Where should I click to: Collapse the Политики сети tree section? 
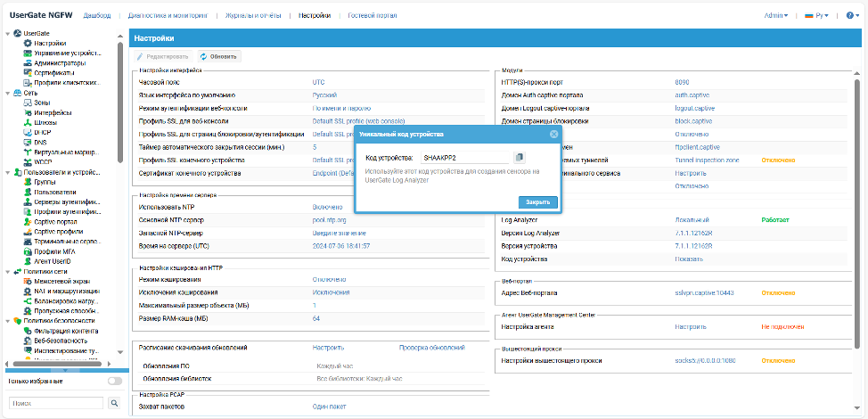pos(8,271)
